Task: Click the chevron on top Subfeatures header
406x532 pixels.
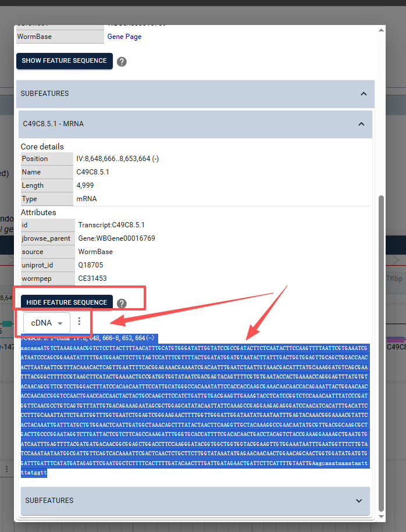Action: pyautogui.click(x=363, y=94)
